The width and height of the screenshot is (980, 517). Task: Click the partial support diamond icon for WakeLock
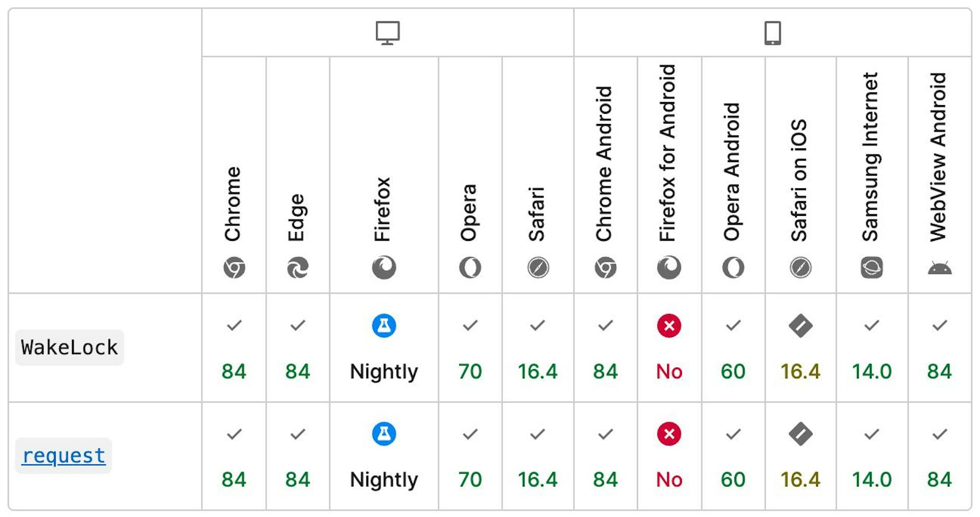click(x=800, y=326)
